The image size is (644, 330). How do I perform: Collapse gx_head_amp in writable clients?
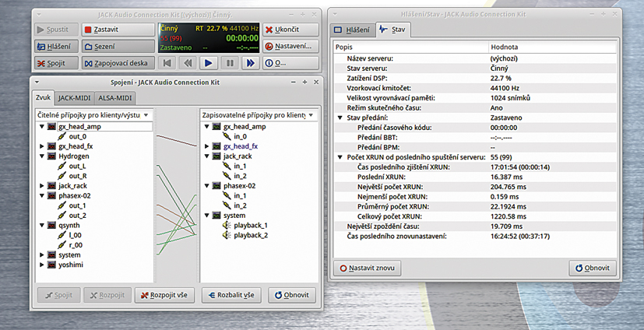206,126
